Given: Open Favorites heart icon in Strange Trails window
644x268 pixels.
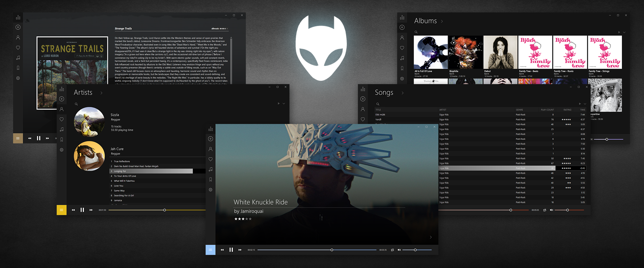Looking at the screenshot, I should pos(18,48).
